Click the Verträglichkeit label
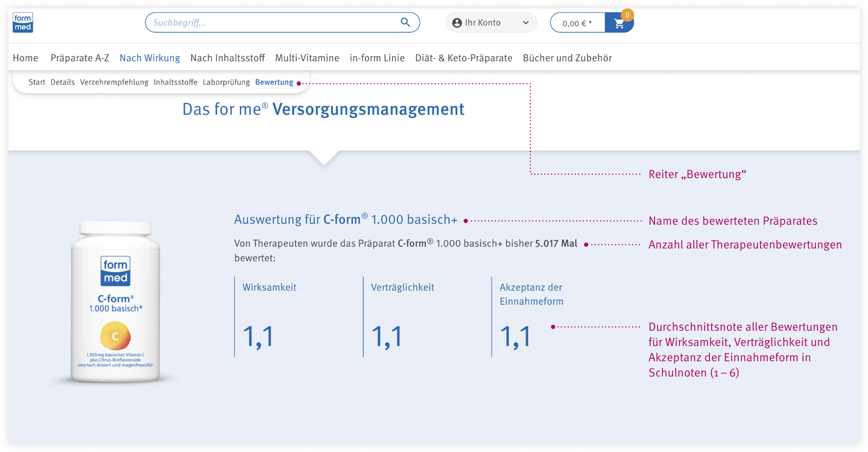868x452 pixels. [x=403, y=287]
